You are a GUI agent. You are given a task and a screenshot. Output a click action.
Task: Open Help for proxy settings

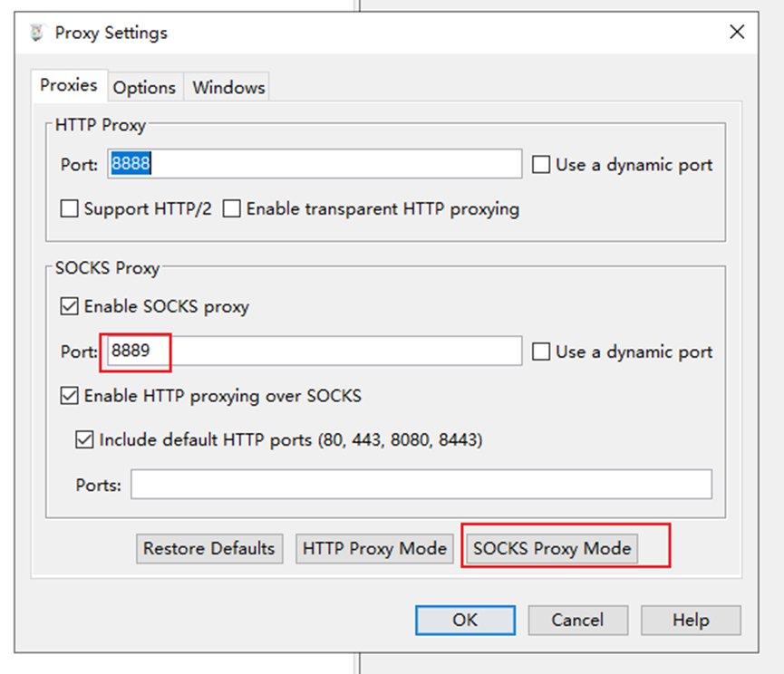690,621
